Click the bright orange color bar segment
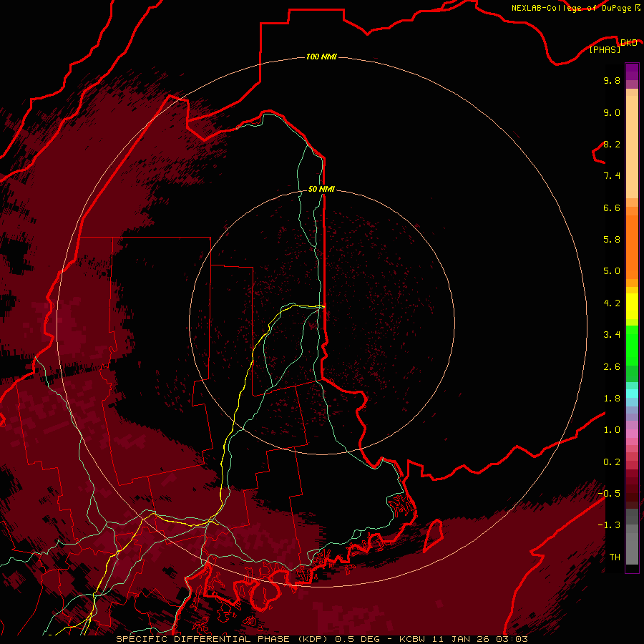The height and width of the screenshot is (644, 644). pyautogui.click(x=632, y=246)
